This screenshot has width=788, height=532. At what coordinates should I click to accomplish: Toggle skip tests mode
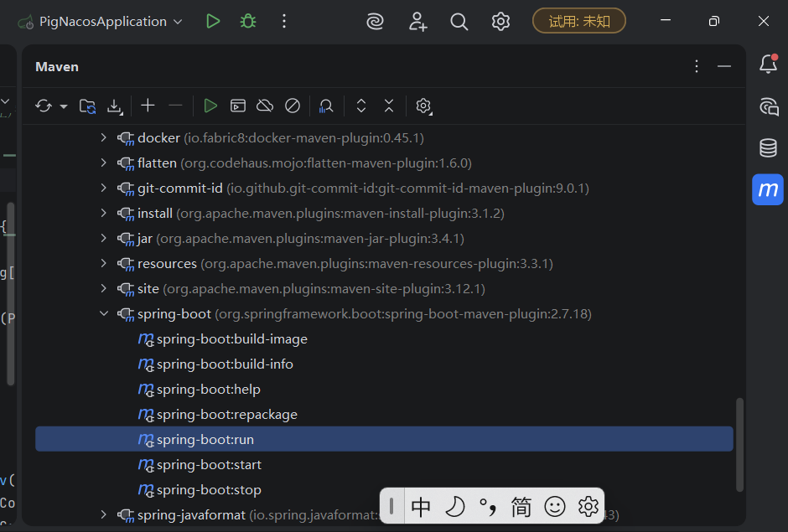pyautogui.click(x=293, y=106)
